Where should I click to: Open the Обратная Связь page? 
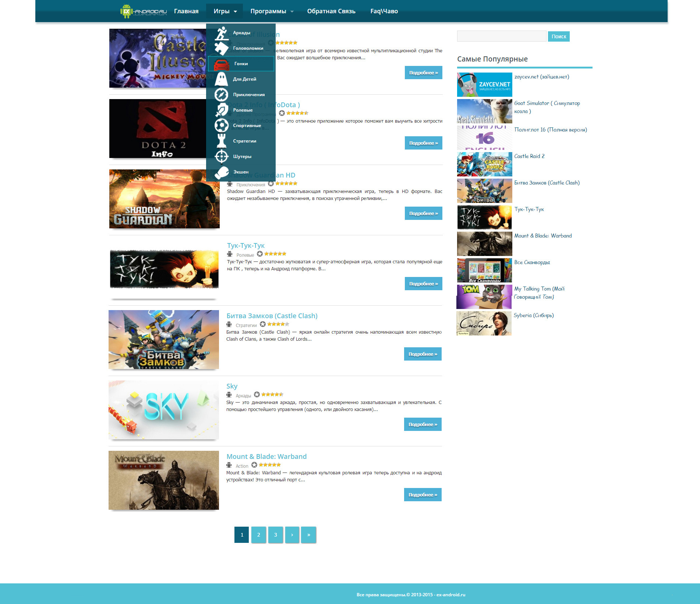click(331, 11)
